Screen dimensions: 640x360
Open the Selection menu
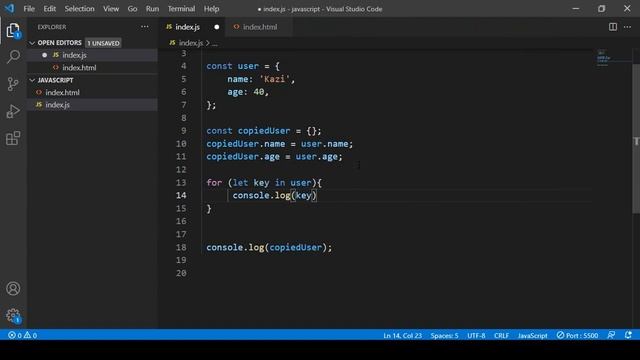[x=79, y=9]
